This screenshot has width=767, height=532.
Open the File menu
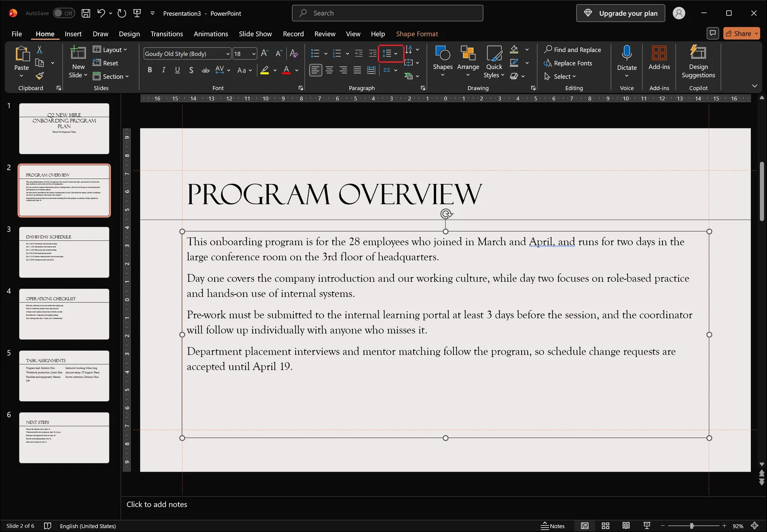tap(17, 34)
